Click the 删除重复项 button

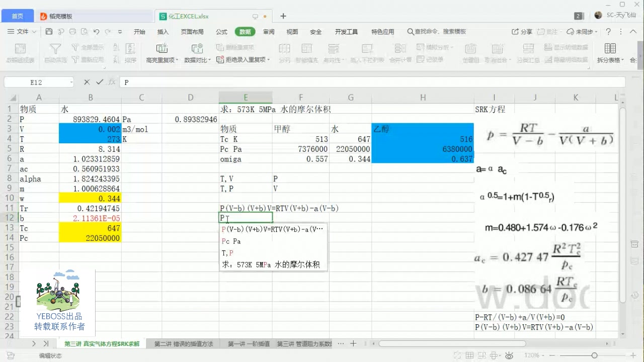pyautogui.click(x=235, y=47)
